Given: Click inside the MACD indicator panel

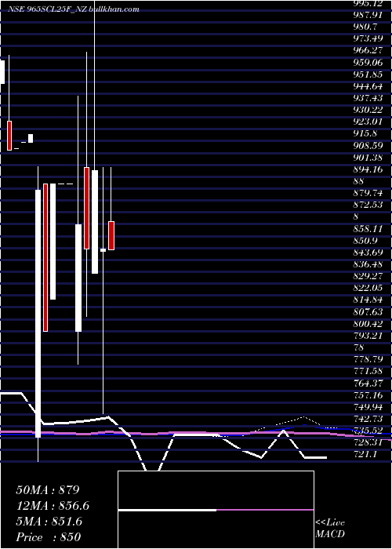Looking at the screenshot, I should tap(216, 510).
